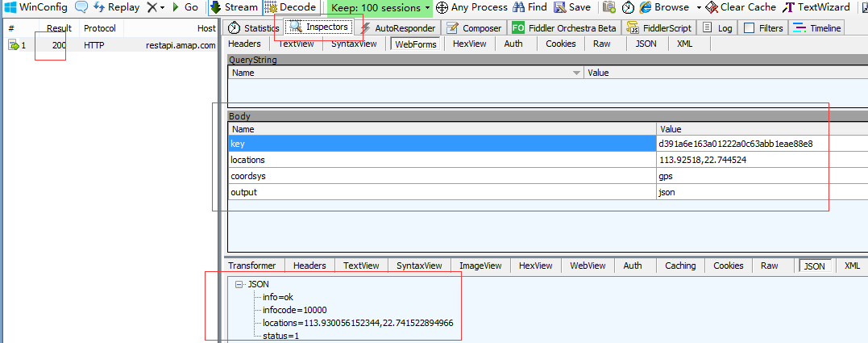Open the AutoResponder tab
868x343 pixels.
pyautogui.click(x=398, y=27)
